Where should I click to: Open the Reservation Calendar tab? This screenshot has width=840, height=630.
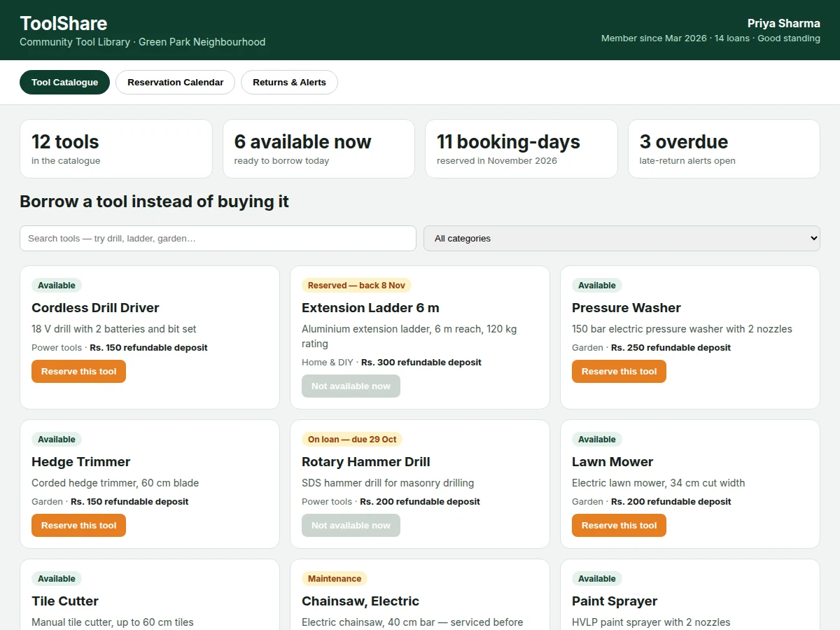pyautogui.click(x=175, y=82)
